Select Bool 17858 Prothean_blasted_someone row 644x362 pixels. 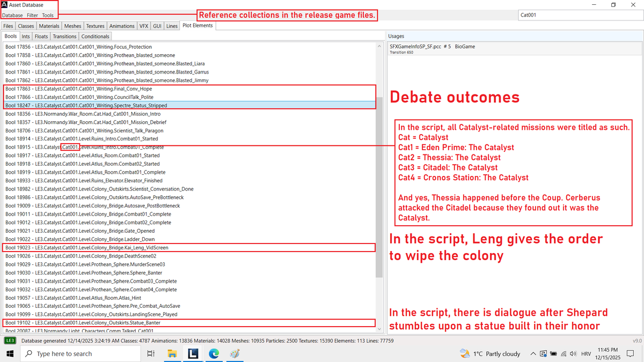click(x=190, y=55)
